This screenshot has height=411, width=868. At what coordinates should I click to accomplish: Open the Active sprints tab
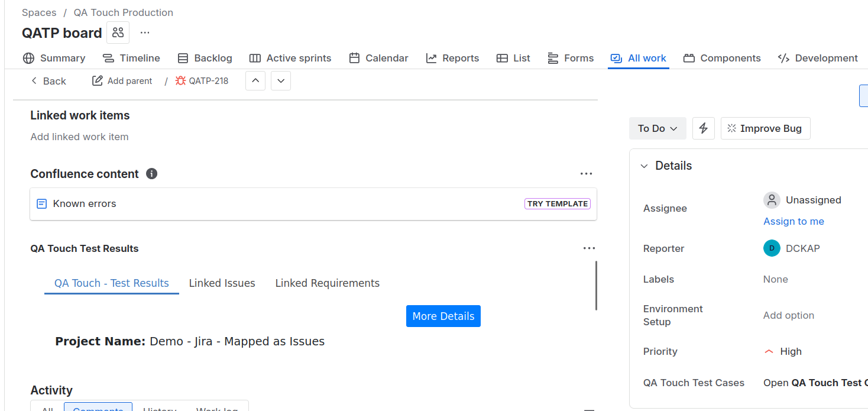pyautogui.click(x=290, y=58)
